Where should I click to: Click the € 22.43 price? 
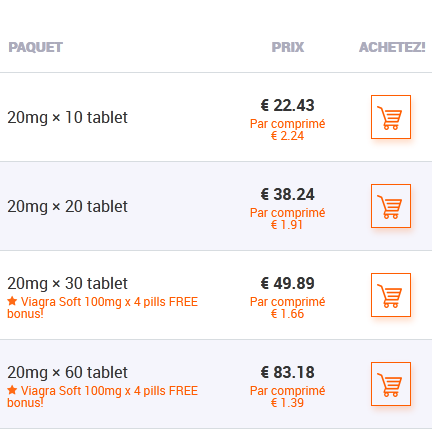tap(287, 105)
